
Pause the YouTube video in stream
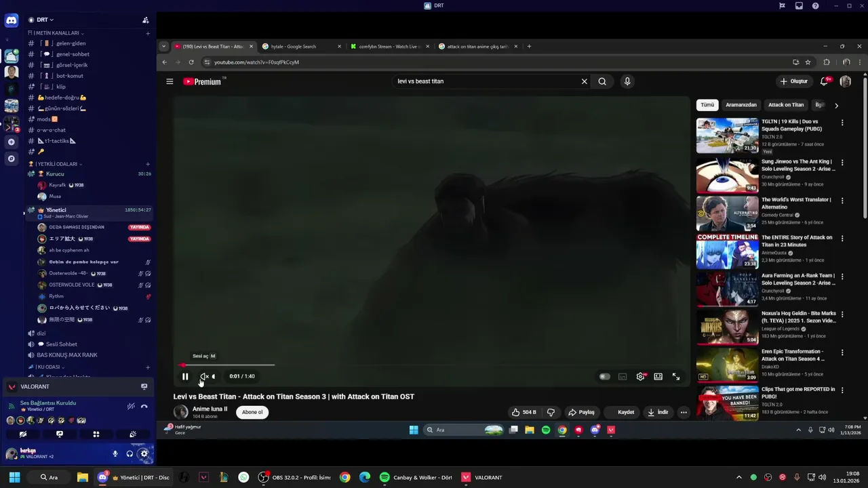(x=185, y=377)
